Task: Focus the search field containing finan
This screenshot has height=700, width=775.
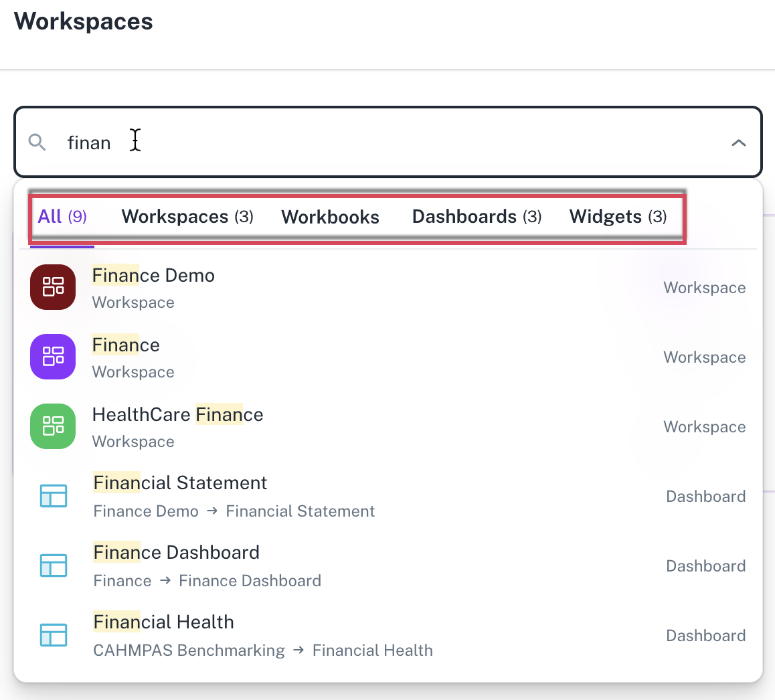Action: 388,143
